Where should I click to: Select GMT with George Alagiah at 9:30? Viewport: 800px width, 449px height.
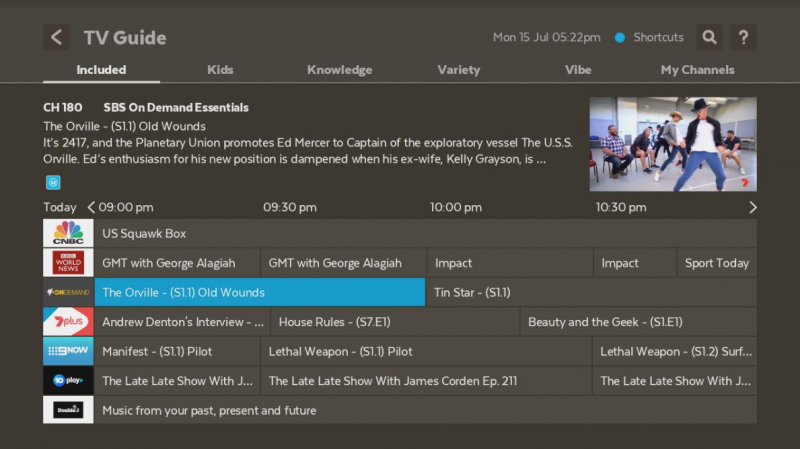pyautogui.click(x=343, y=263)
